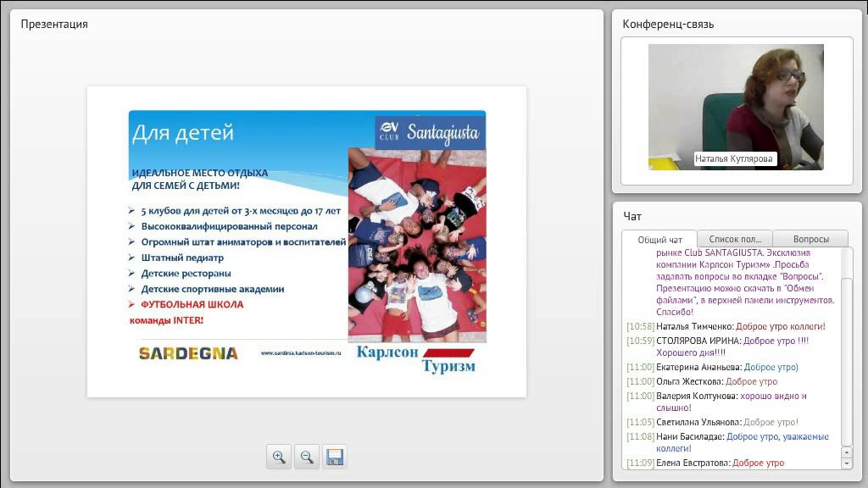Click Наталья Тимченко's chat message
The height and width of the screenshot is (488, 868).
(x=726, y=326)
